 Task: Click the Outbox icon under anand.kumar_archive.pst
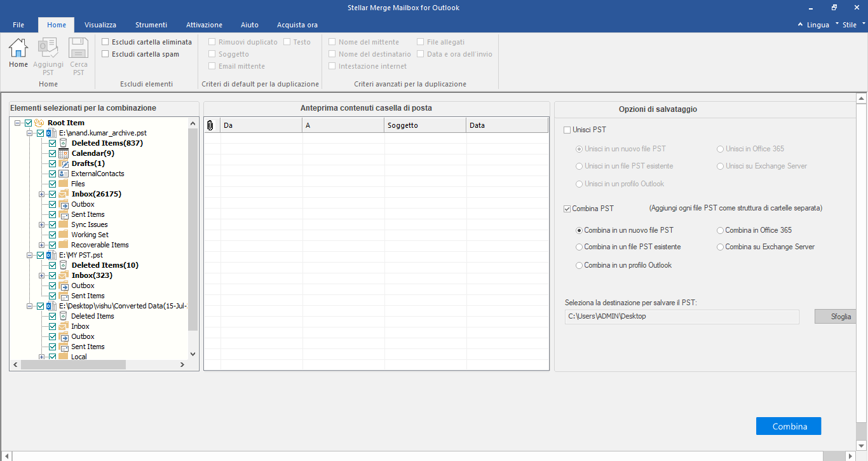pyautogui.click(x=64, y=204)
